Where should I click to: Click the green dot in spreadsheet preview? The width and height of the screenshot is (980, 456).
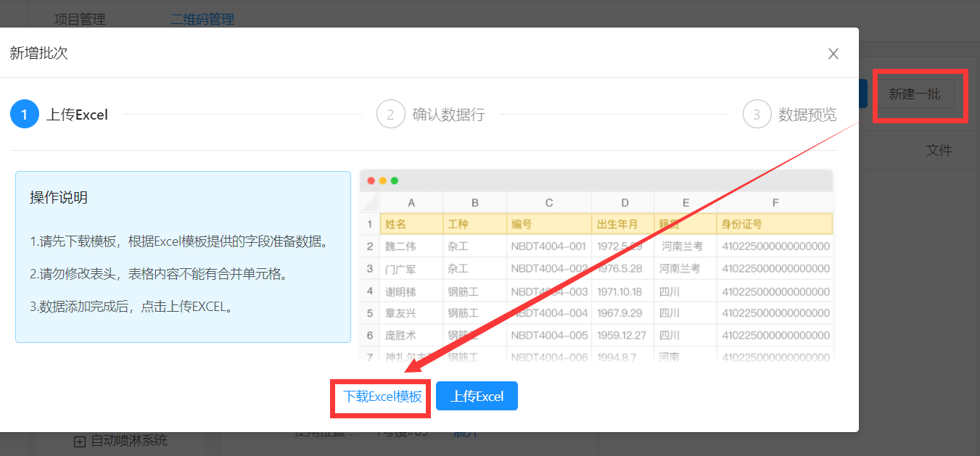[x=395, y=181]
